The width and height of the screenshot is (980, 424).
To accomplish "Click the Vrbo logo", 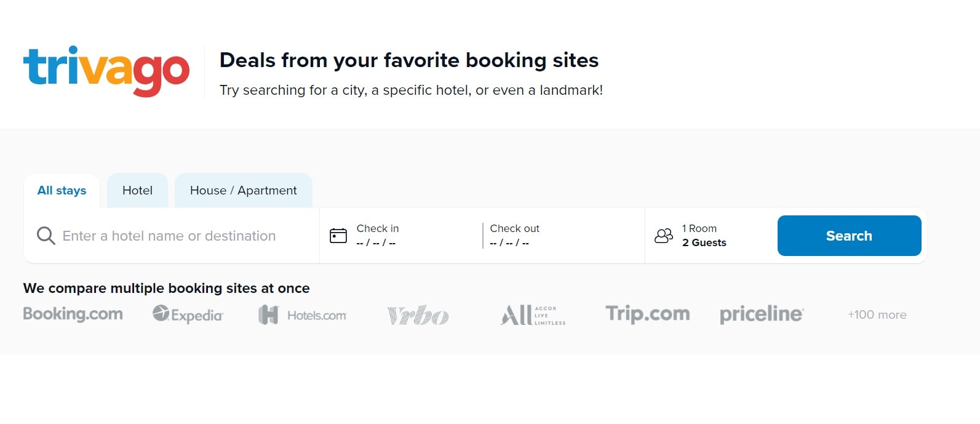I will [417, 314].
